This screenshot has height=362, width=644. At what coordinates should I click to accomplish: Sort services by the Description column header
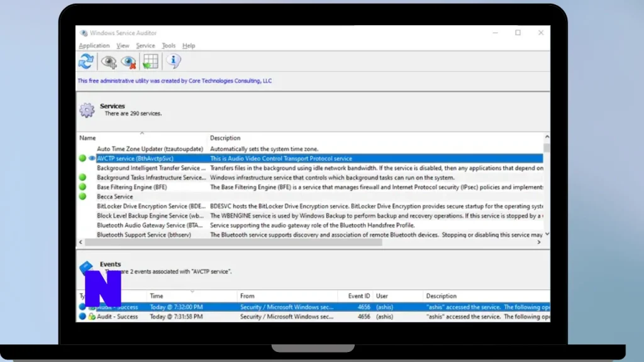375,138
